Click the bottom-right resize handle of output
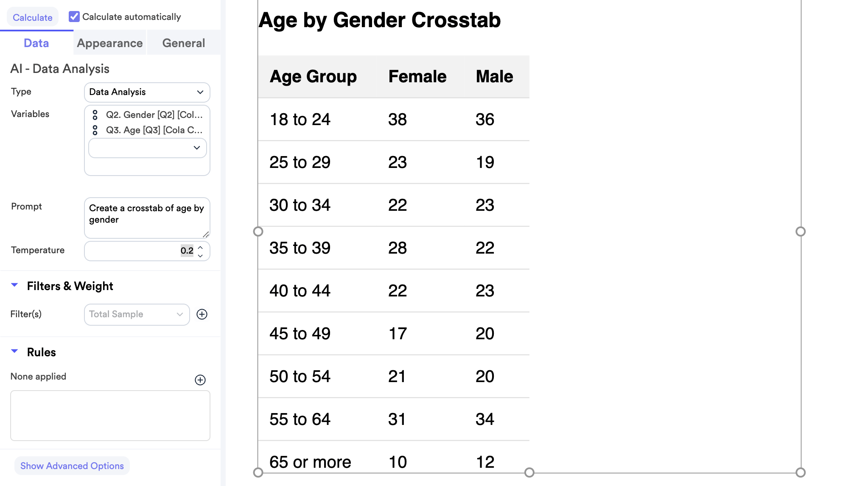Screen dimensions: 868x486 pos(801,472)
